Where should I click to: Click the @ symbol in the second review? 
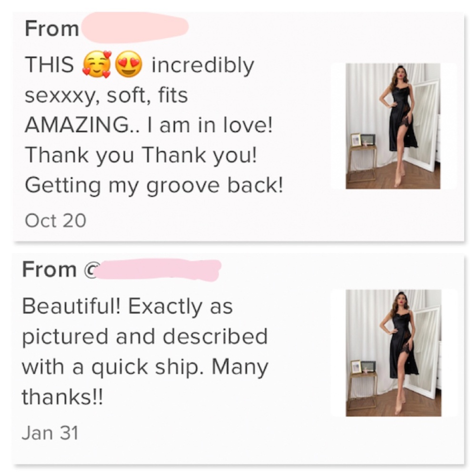[89, 270]
